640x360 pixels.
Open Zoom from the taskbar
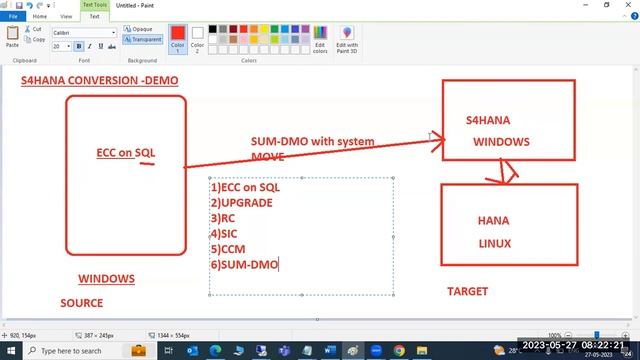coord(376,351)
